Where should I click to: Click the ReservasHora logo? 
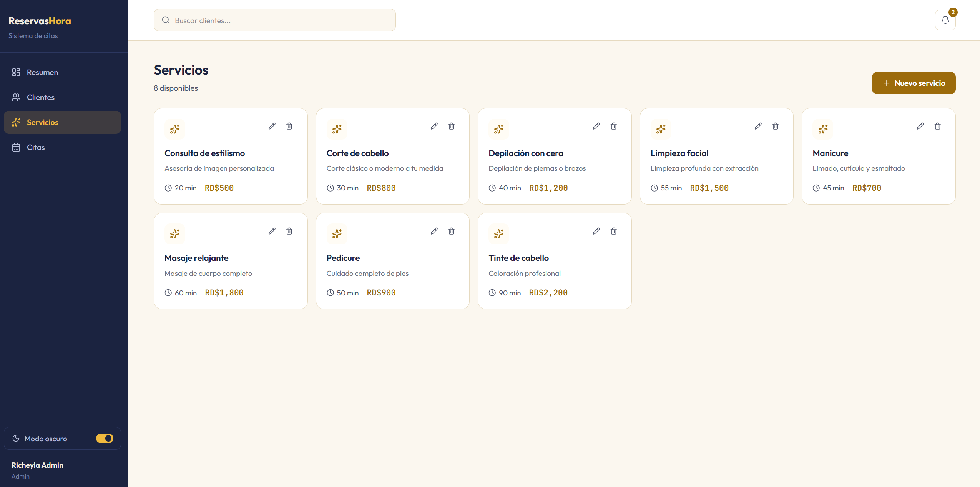[x=40, y=21]
